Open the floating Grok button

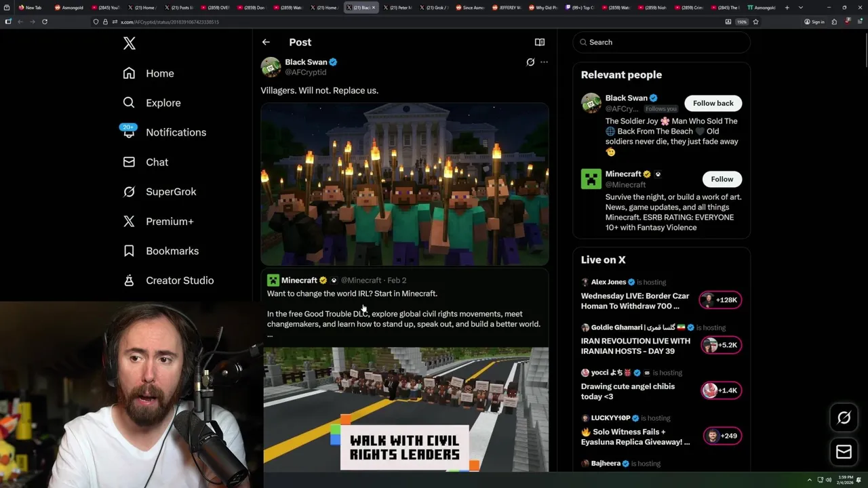click(844, 418)
